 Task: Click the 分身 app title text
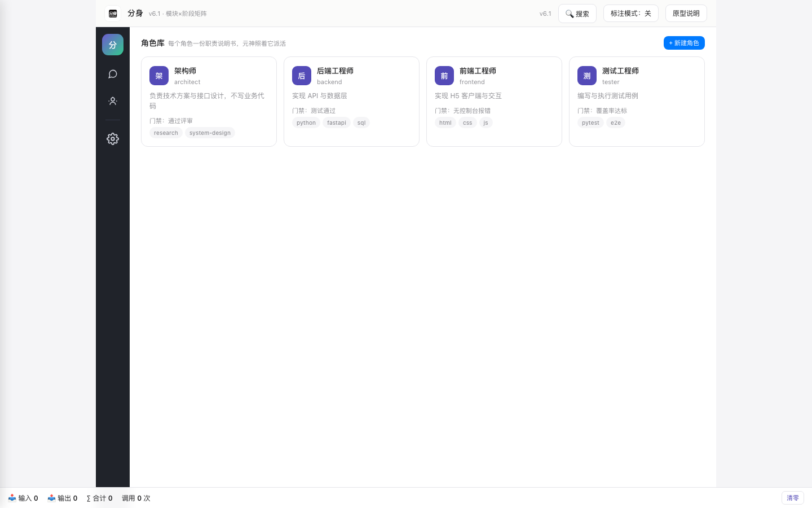pyautogui.click(x=135, y=13)
